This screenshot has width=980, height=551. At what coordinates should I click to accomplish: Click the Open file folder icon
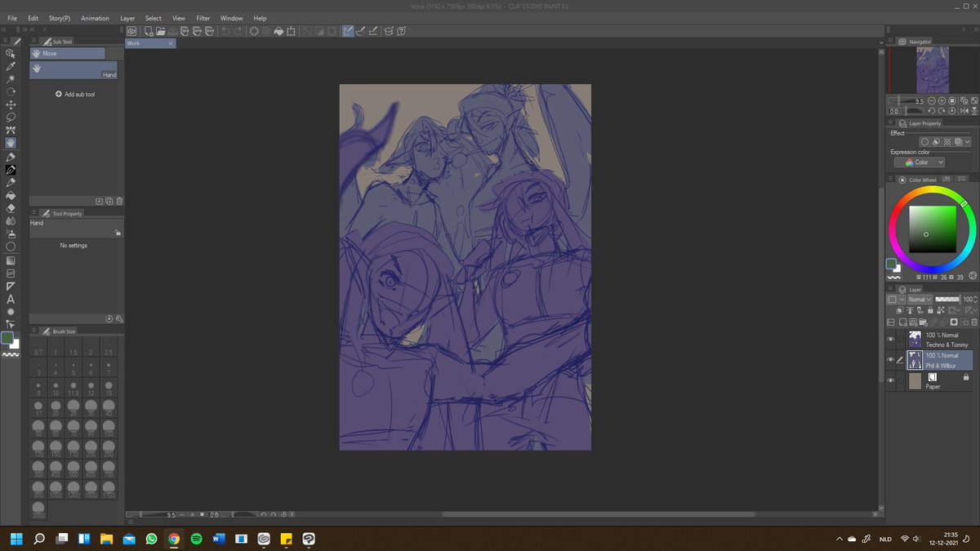pyautogui.click(x=161, y=31)
